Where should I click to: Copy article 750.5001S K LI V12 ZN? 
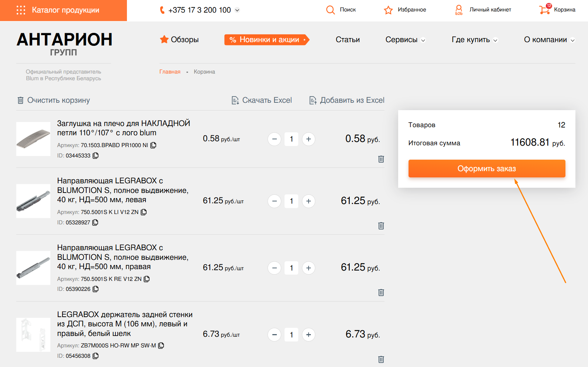[144, 212]
